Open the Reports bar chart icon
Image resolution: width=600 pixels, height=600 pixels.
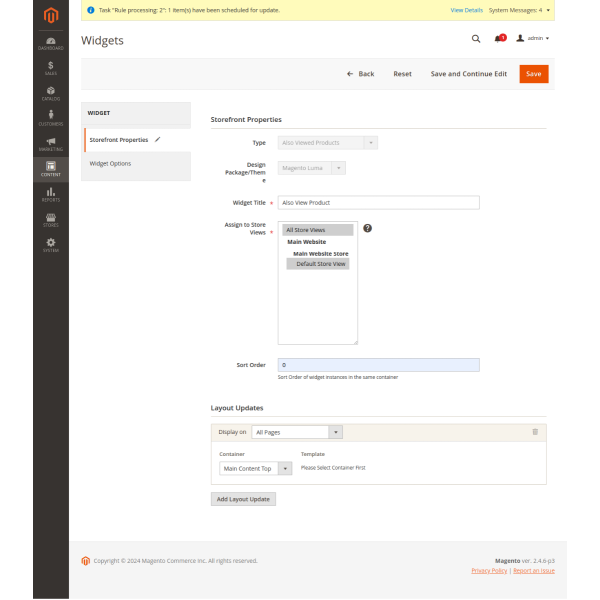pos(50,194)
